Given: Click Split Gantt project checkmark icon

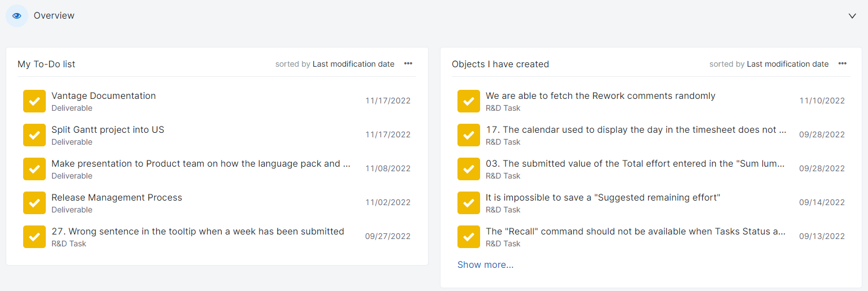Looking at the screenshot, I should 34,135.
